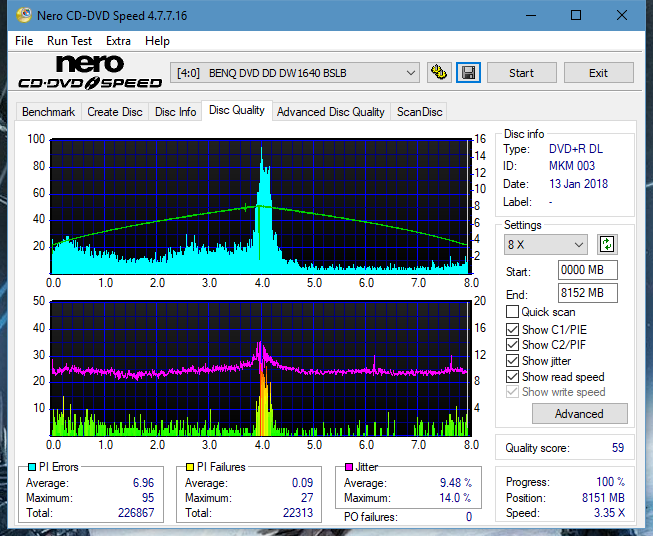Open the File menu
Image resolution: width=653 pixels, height=536 pixels.
point(24,41)
